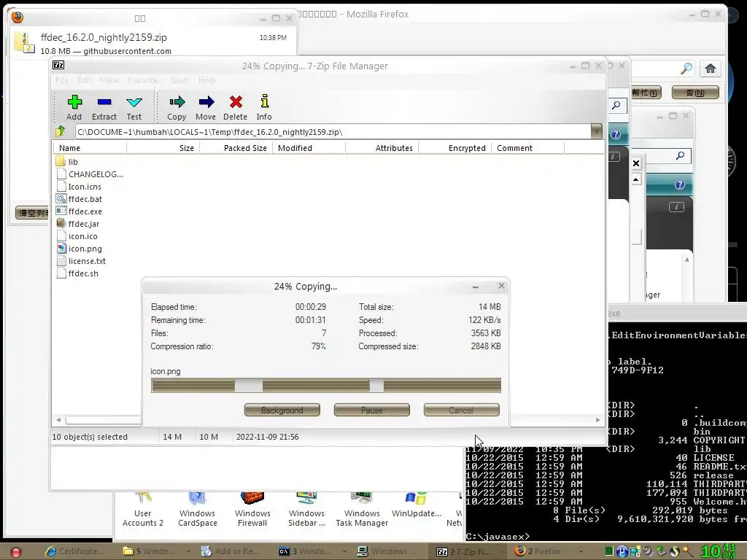747x560 pixels.
Task: Click the Add toolbar icon in 7-Zip
Action: (74, 102)
